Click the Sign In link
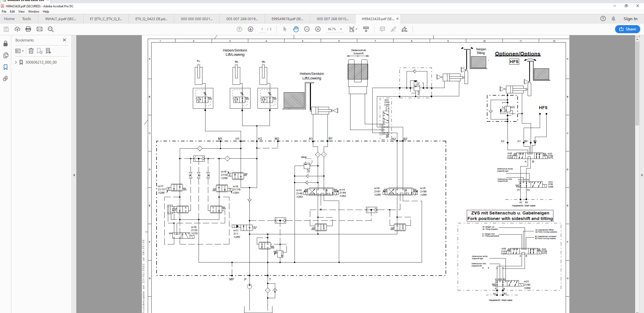Screen dimensions: 644x313 tap(630, 19)
